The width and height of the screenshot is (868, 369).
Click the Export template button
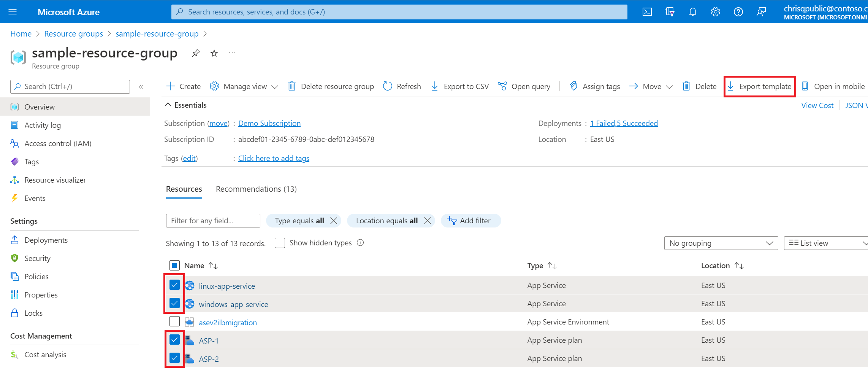[760, 87]
